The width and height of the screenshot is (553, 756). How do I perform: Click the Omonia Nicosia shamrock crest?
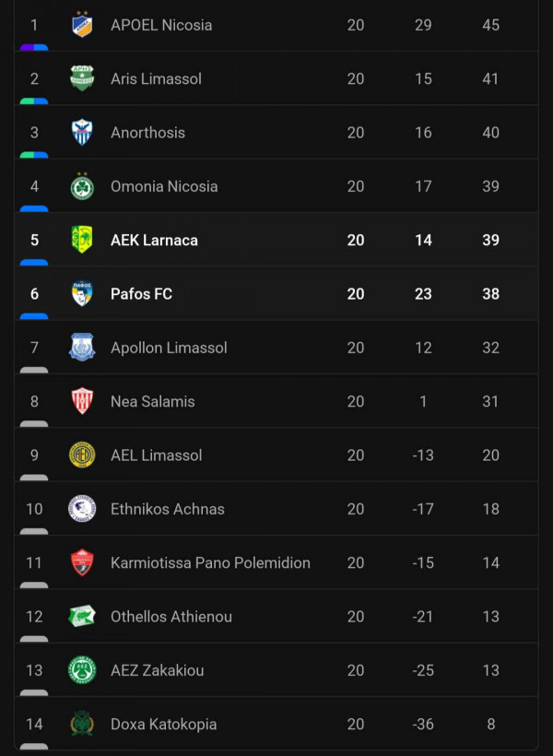click(x=82, y=185)
